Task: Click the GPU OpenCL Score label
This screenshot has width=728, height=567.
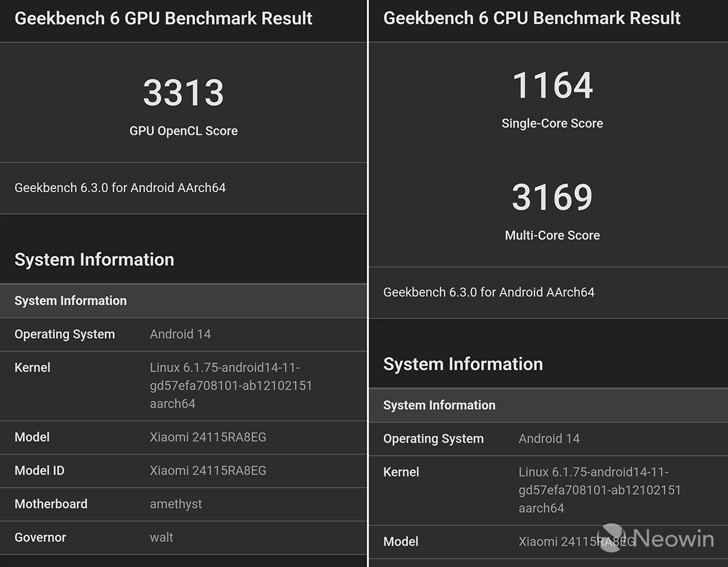Action: 183,131
